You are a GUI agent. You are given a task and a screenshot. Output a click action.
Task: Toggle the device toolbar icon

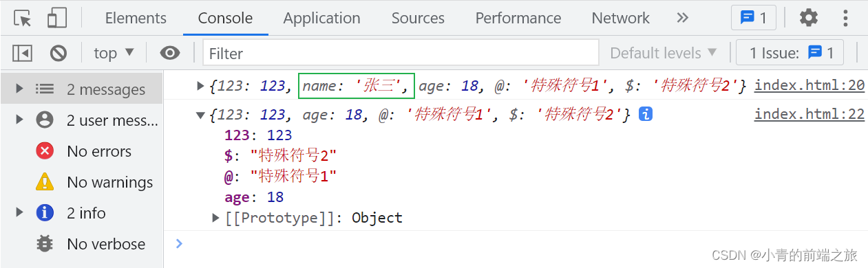point(57,18)
